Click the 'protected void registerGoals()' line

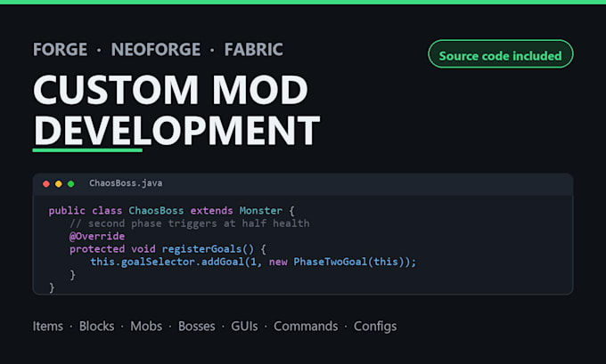[x=168, y=249]
